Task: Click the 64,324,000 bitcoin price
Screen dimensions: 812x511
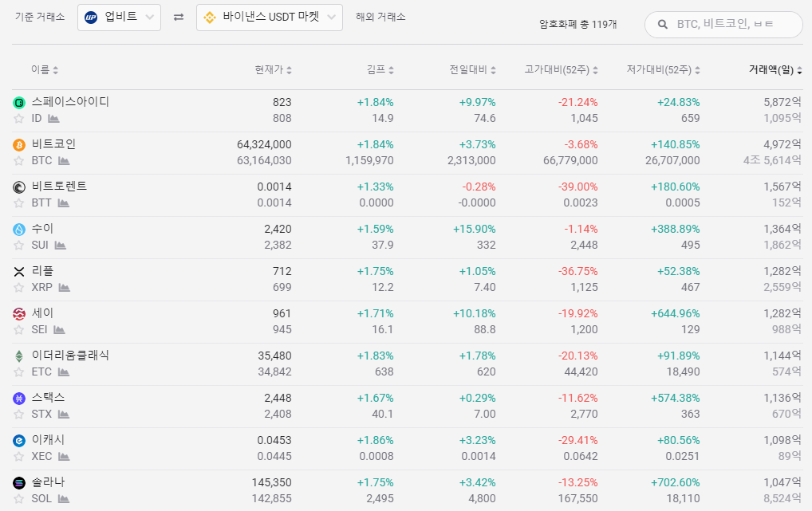Action: coord(264,144)
